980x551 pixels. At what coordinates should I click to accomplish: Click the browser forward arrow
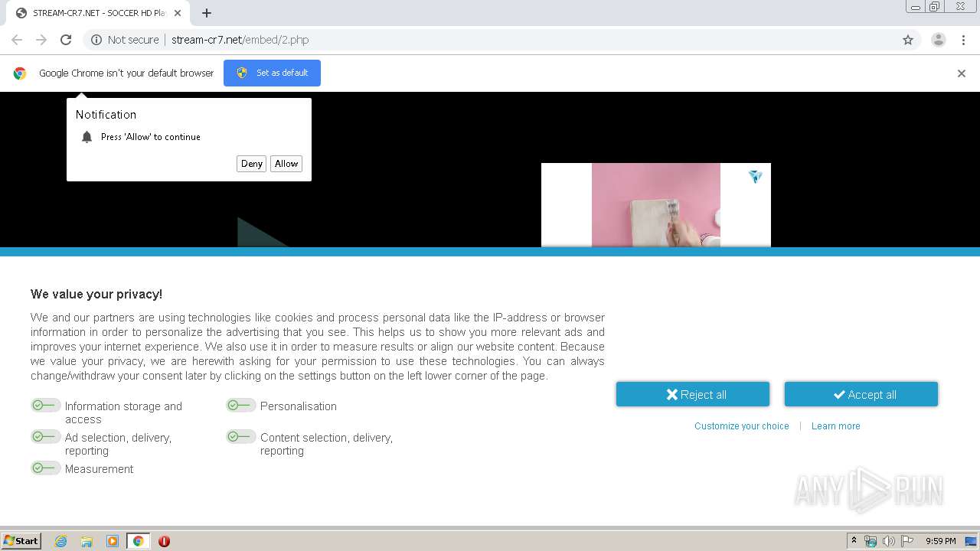pos(41,40)
